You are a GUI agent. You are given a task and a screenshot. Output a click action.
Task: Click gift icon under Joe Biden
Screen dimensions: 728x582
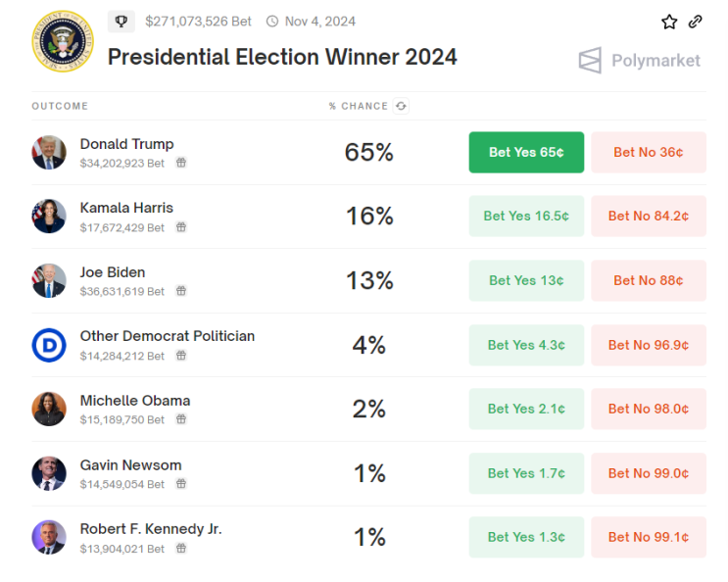181,291
